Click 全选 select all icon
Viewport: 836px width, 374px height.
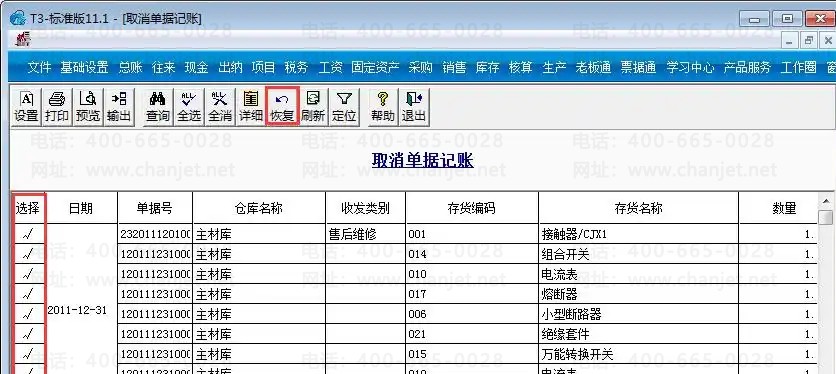[x=189, y=107]
